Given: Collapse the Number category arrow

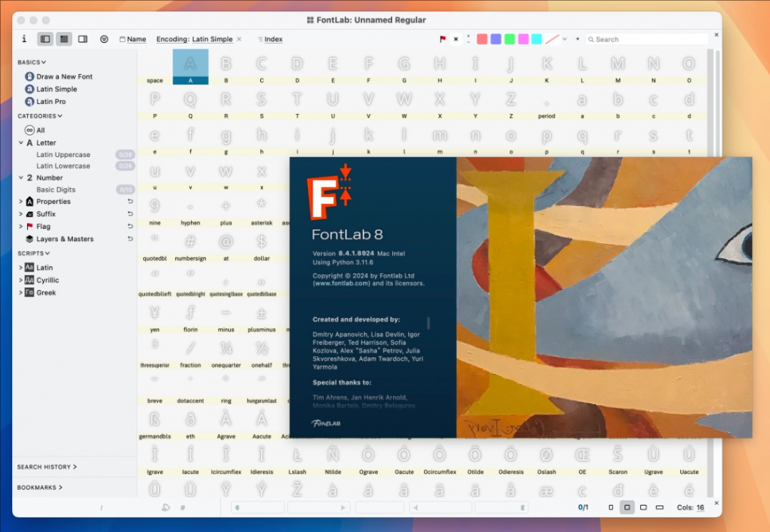Looking at the screenshot, I should pyautogui.click(x=21, y=178).
